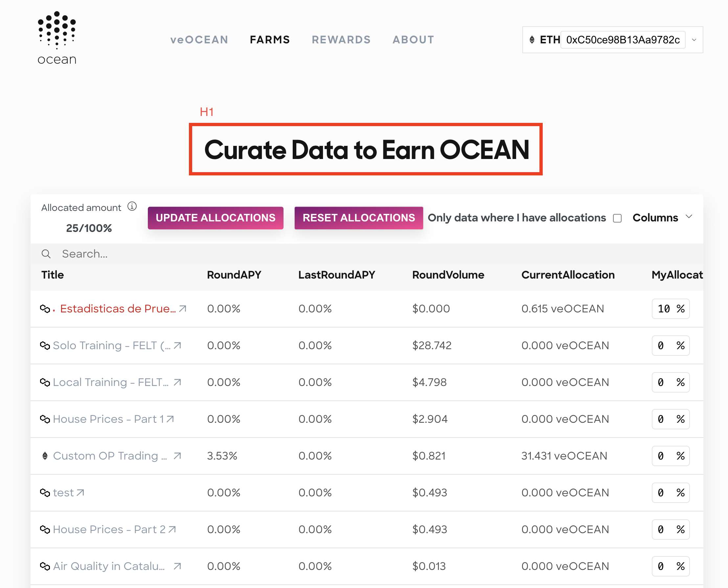This screenshot has height=588, width=728.
Task: Select the 25/100% allocated amount value
Action: pos(89,228)
